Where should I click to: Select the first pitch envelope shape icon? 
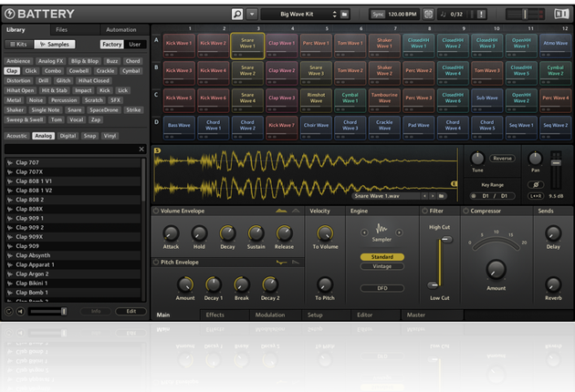(281, 262)
